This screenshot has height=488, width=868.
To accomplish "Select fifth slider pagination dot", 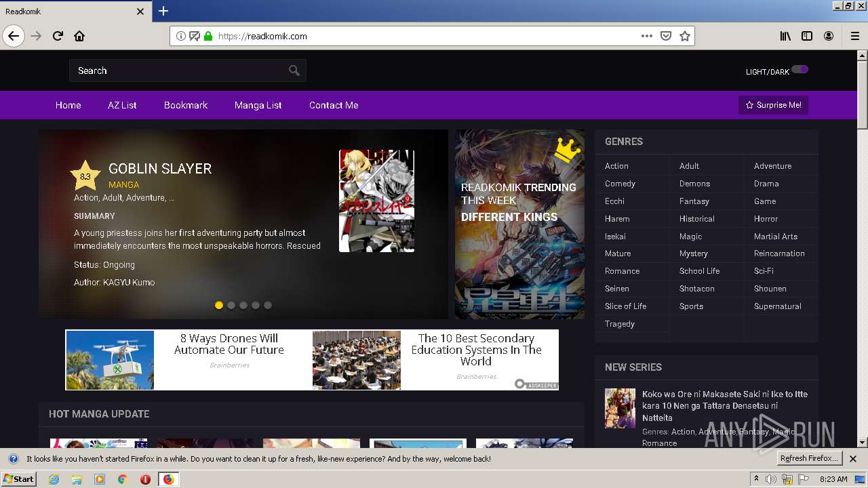I will (x=268, y=305).
